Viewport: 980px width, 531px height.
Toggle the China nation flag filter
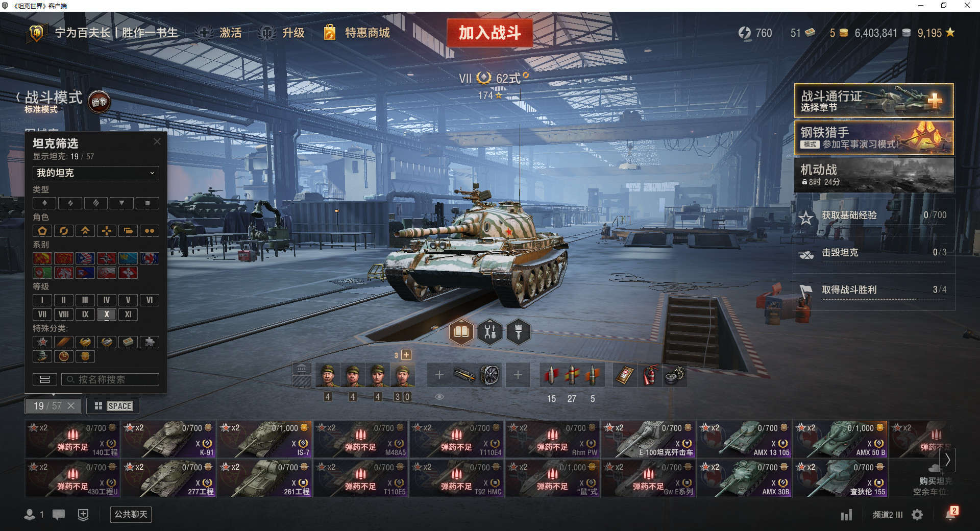tap(64, 258)
